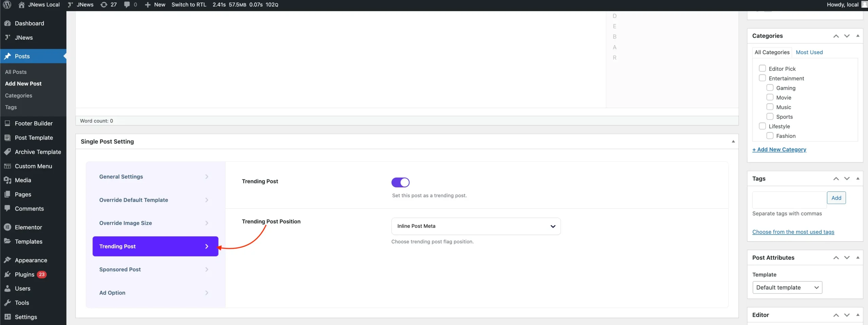
Task: Open the Media library in sidebar
Action: [x=23, y=180]
